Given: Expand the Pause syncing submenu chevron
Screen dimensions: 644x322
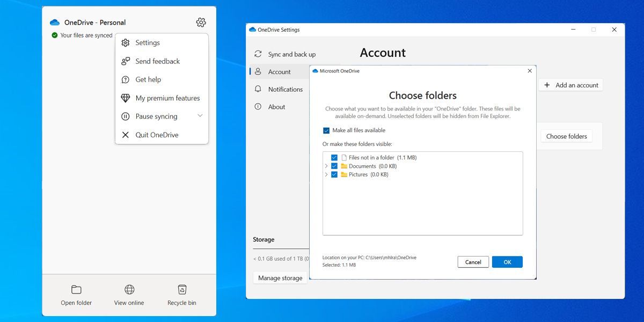Looking at the screenshot, I should 200,116.
